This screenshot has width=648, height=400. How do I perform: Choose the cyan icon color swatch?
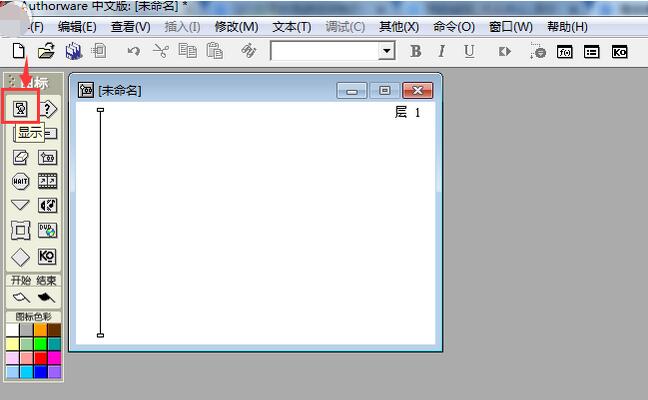pyautogui.click(x=26, y=372)
